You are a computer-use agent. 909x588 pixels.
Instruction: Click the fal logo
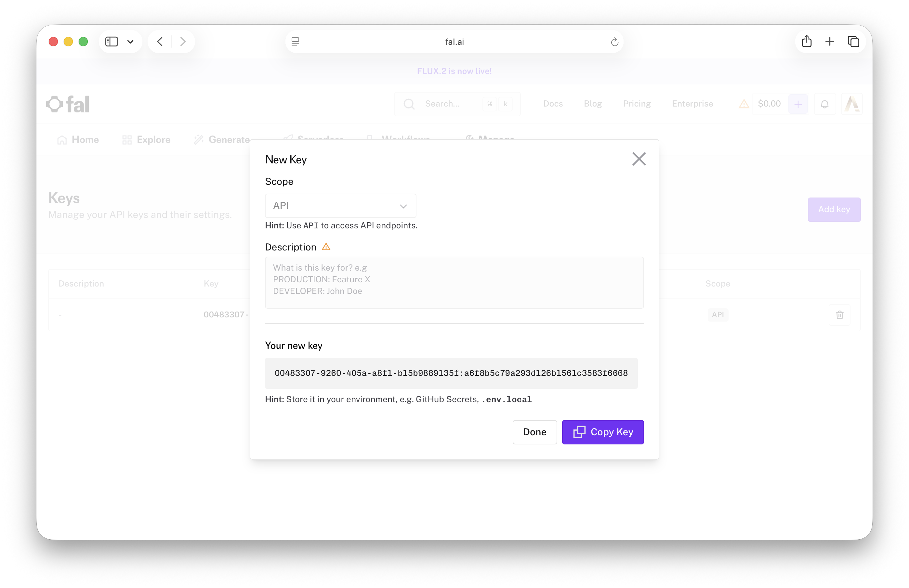pyautogui.click(x=68, y=104)
